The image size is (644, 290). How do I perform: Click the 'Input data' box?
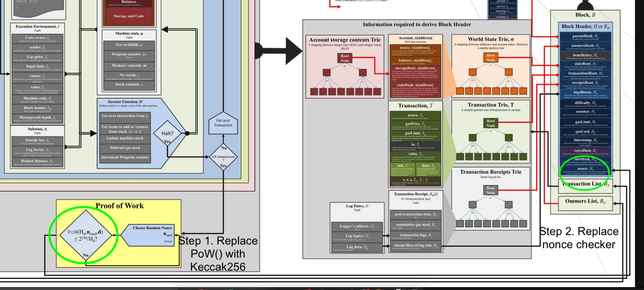point(37,68)
